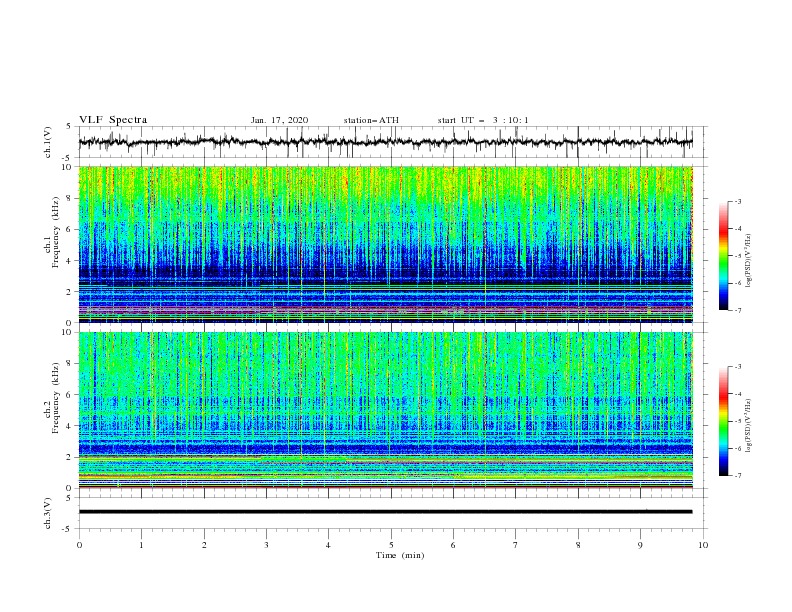792x612 pixels.
Task: Click the "ch.3(V)" axis label
Action: tap(48, 513)
